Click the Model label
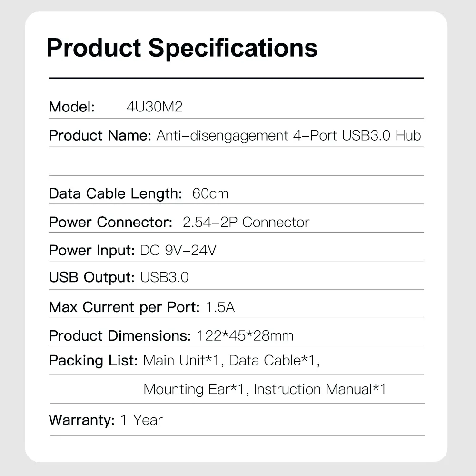Viewport: 476px width, 476px height. pos(72,107)
